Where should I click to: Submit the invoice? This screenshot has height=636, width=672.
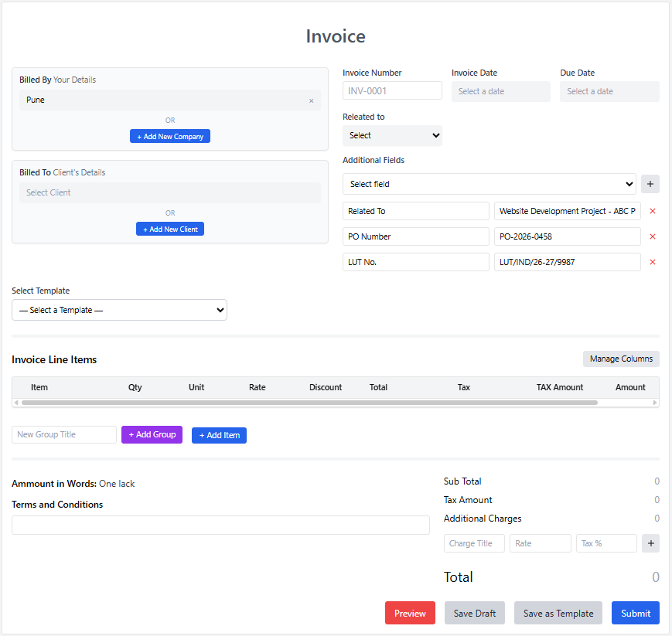(635, 613)
